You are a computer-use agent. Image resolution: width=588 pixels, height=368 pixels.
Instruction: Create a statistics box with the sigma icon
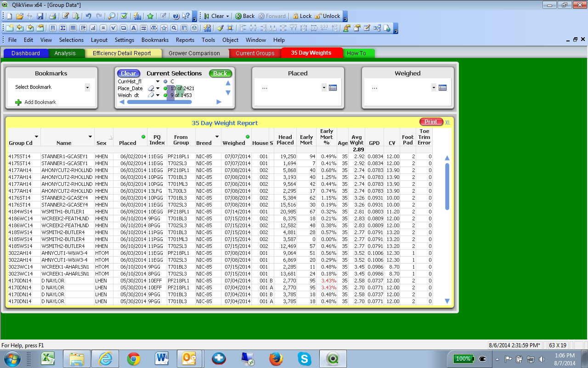click(63, 28)
